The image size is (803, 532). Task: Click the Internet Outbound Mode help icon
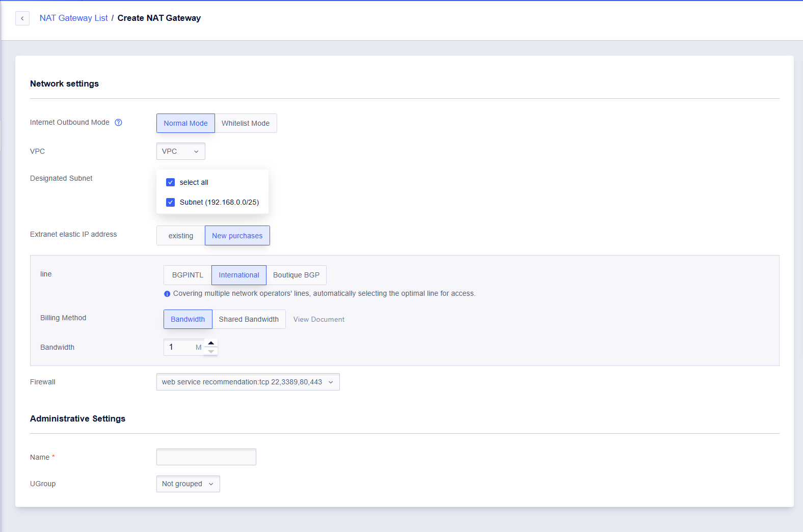click(x=118, y=122)
